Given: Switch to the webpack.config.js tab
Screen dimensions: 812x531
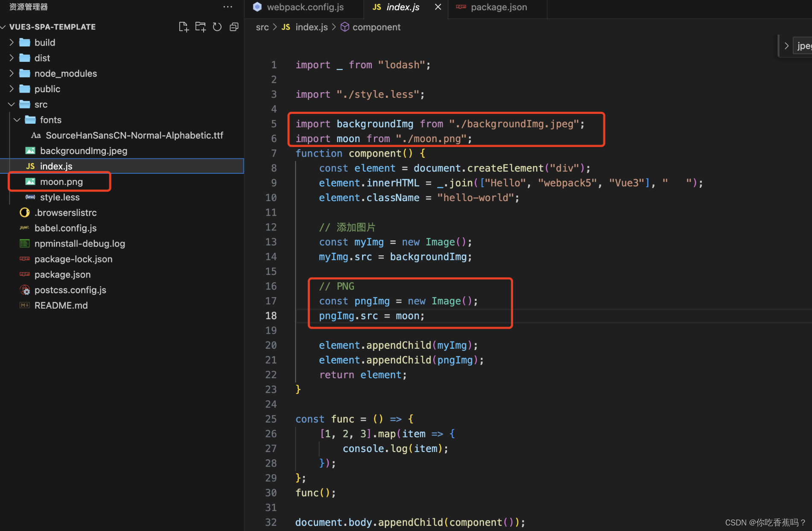Looking at the screenshot, I should (304, 7).
